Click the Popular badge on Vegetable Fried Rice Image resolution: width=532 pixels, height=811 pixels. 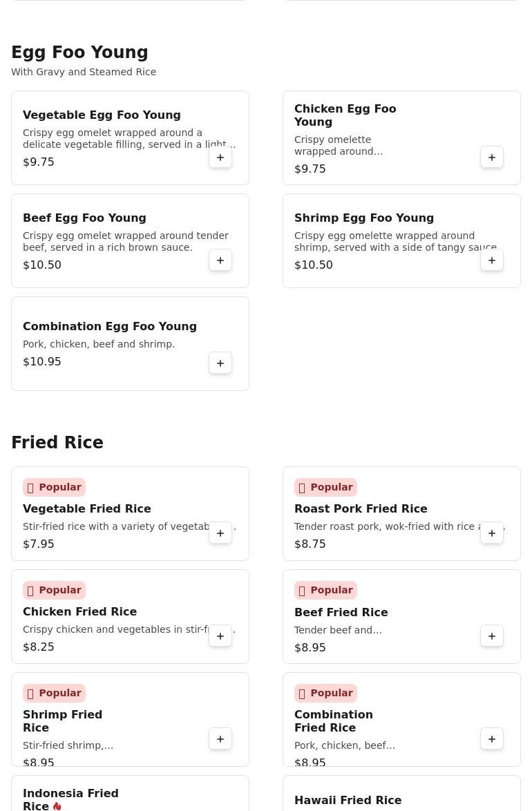[55, 487]
